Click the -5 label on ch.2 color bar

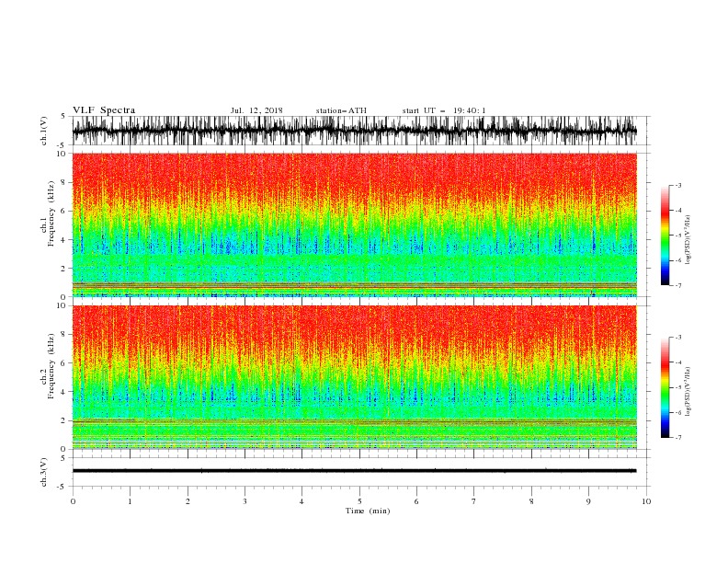[678, 387]
